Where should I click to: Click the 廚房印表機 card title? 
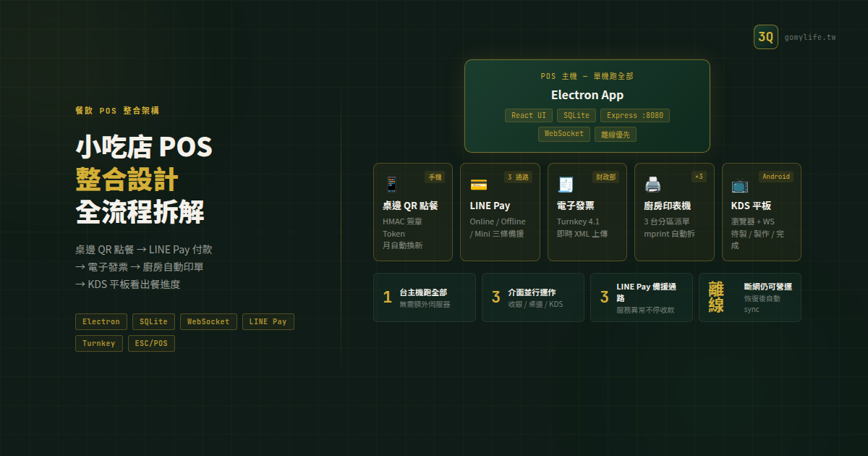[667, 206]
